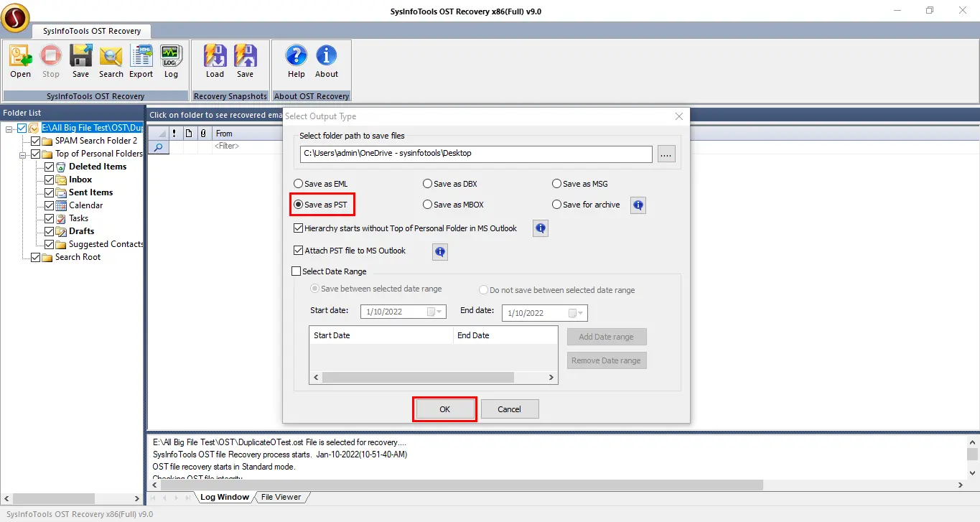The height and width of the screenshot is (522, 980).
Task: Open the Log tool
Action: (171, 61)
